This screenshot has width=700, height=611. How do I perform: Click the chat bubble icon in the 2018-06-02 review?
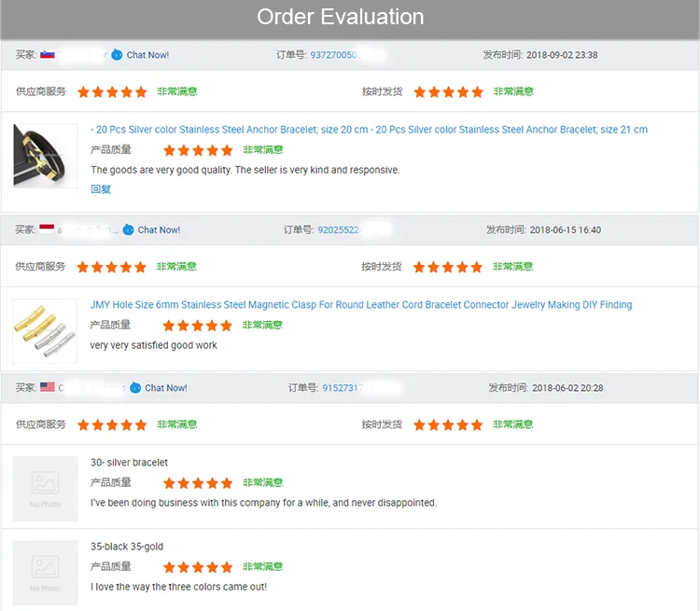[x=135, y=387]
